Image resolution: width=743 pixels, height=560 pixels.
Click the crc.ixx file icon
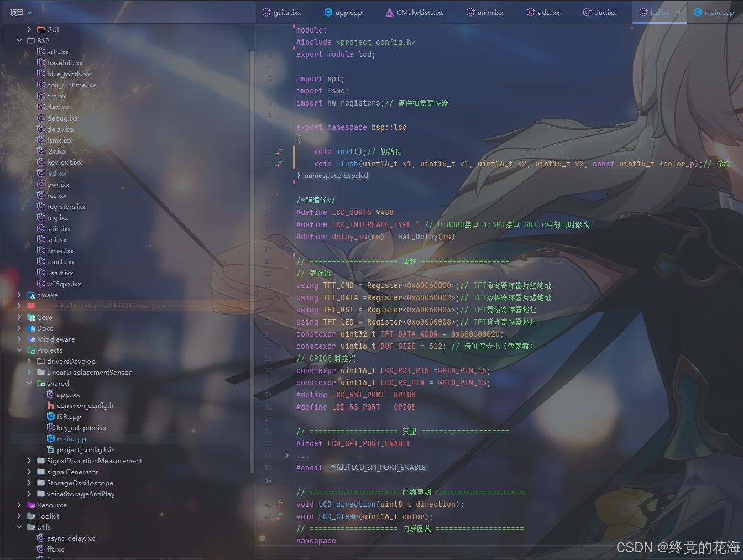41,96
